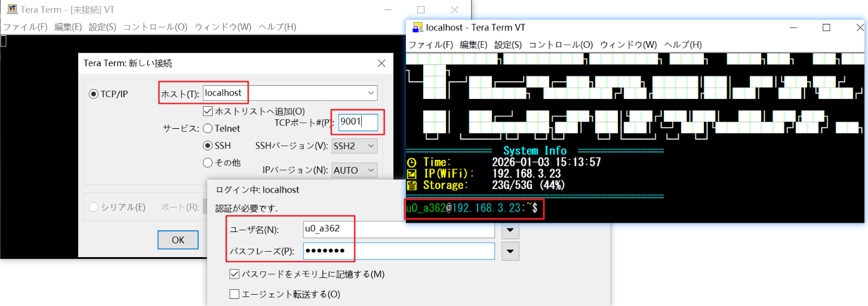
Task: Select the その他 service radio button
Action: point(208,162)
